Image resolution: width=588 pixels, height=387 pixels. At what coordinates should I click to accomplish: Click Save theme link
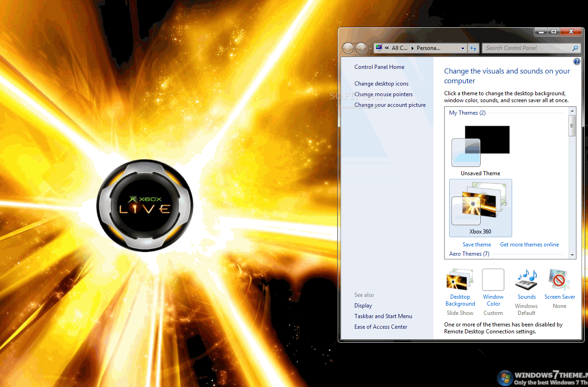477,245
